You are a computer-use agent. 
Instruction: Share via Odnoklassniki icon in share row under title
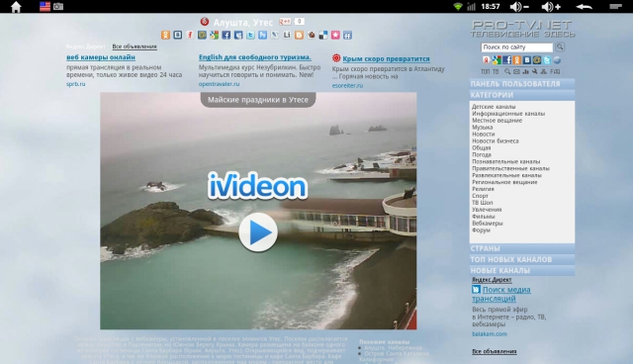click(x=165, y=35)
